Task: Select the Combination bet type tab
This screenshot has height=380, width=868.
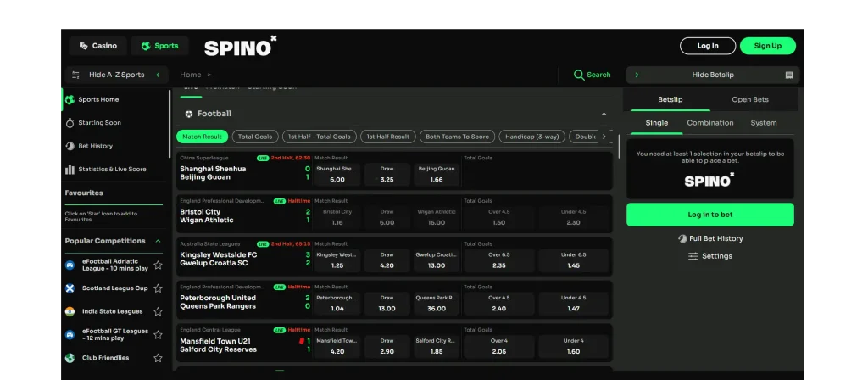Action: coord(710,123)
